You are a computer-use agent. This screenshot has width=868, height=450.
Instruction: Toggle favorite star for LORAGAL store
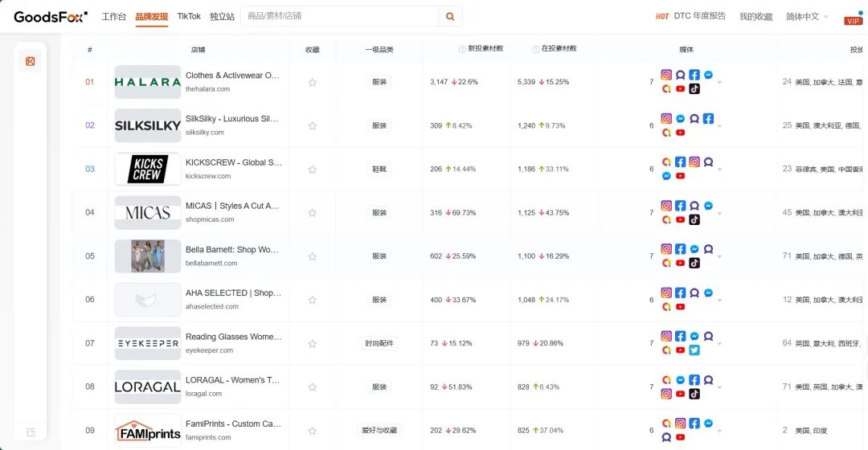click(x=312, y=387)
